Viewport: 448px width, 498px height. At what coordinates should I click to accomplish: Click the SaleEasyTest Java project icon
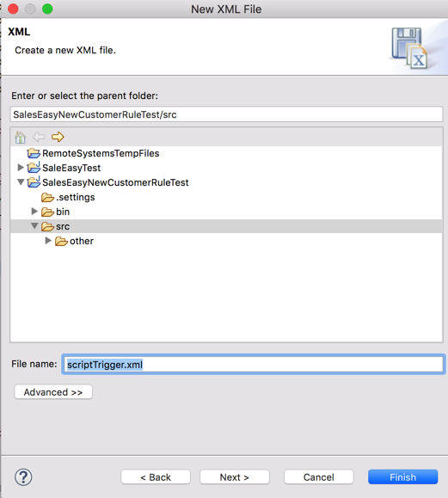[34, 168]
